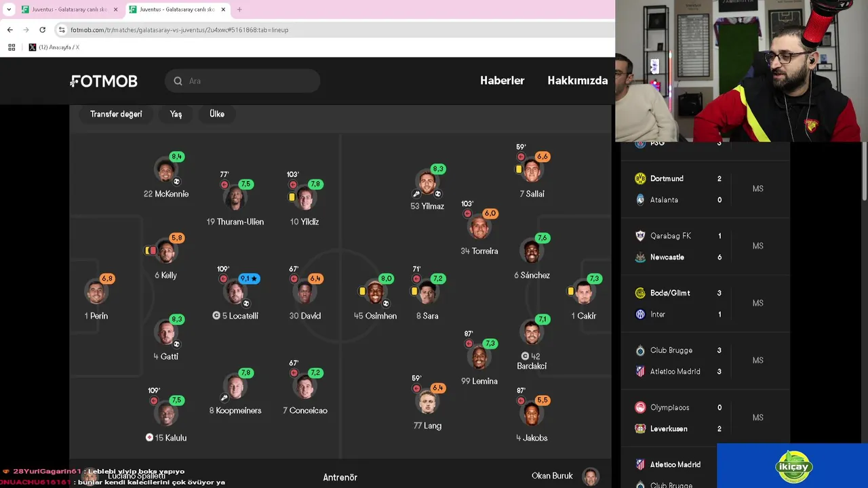Open the Qarabag FK vs Newcastle match
The height and width of the screenshot is (488, 868).
705,247
